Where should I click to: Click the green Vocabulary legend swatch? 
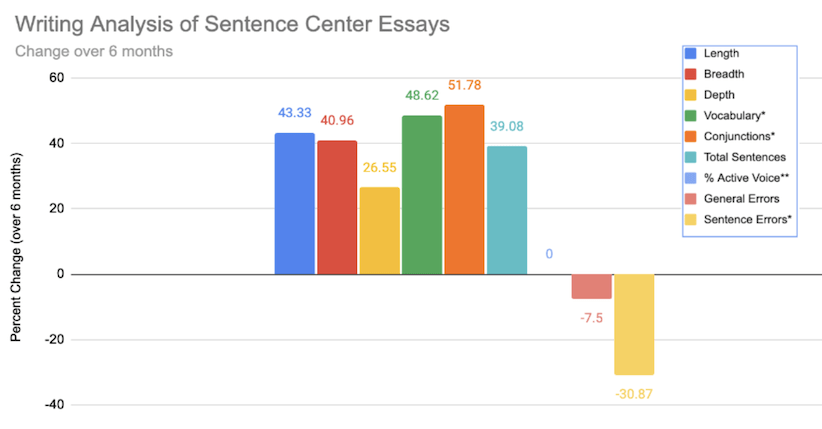pos(690,115)
